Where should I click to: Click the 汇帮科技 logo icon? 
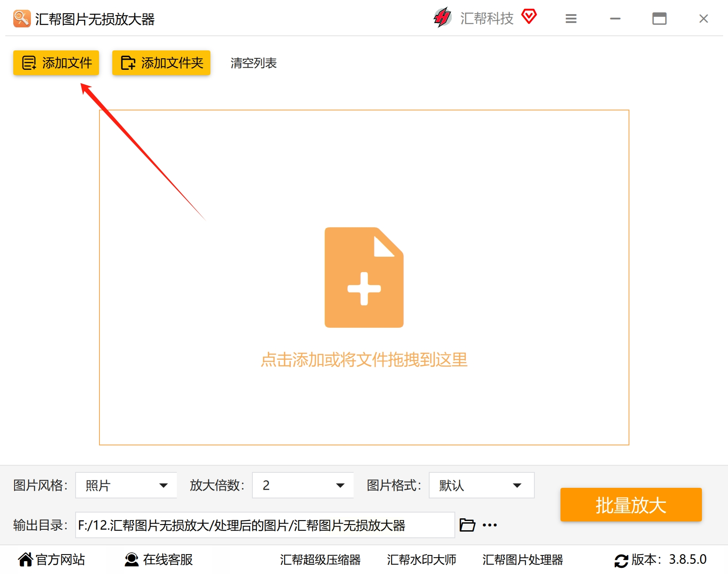click(x=442, y=18)
